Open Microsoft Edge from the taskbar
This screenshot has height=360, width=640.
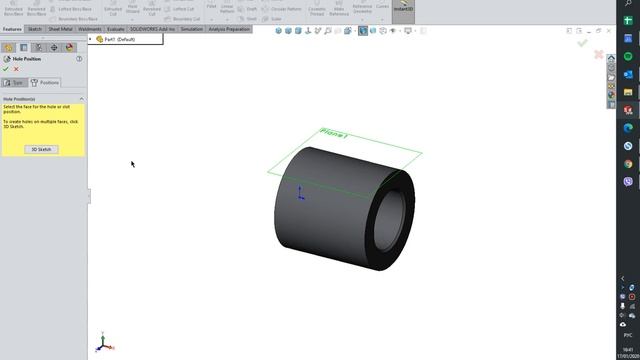[628, 128]
